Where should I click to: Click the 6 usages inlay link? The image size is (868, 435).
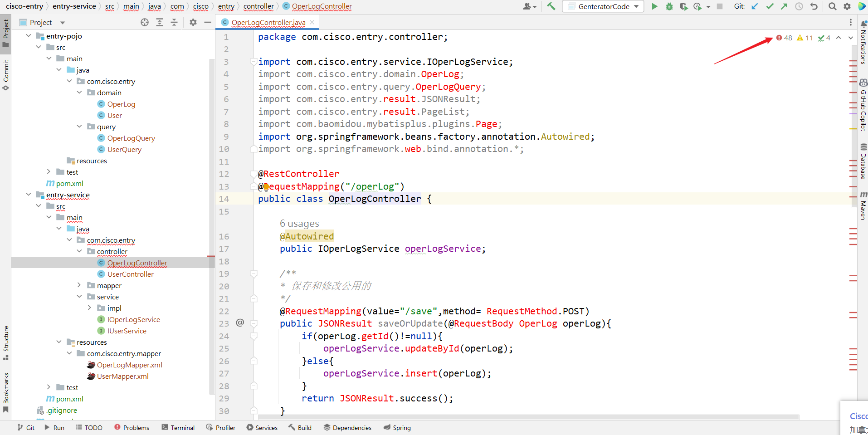299,224
